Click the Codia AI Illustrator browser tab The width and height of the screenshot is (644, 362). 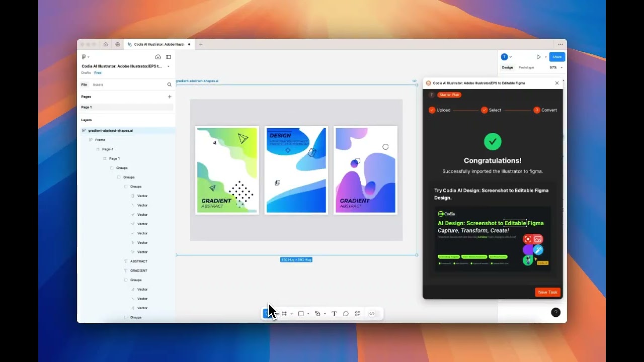tap(158, 44)
